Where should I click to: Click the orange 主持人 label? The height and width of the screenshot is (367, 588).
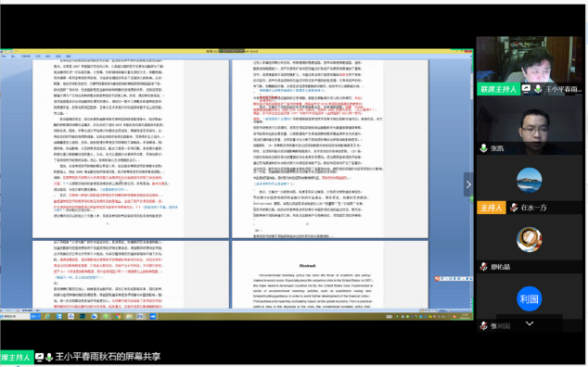coord(491,208)
